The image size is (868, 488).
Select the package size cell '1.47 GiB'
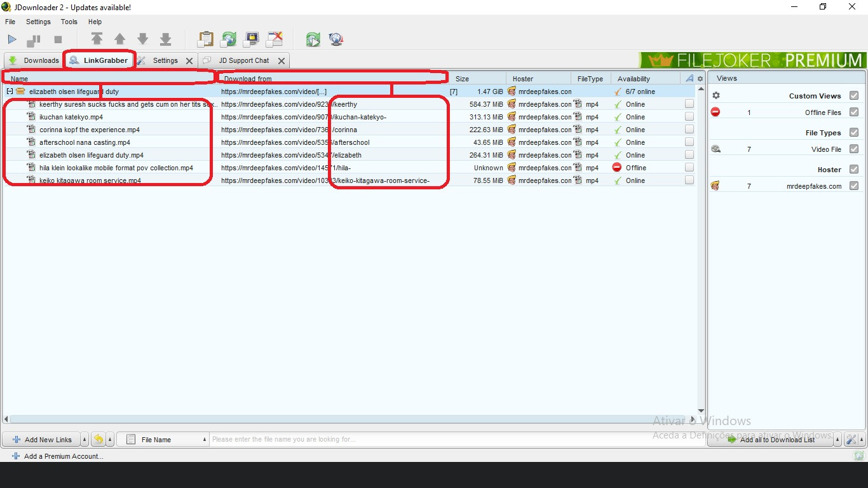pos(490,91)
